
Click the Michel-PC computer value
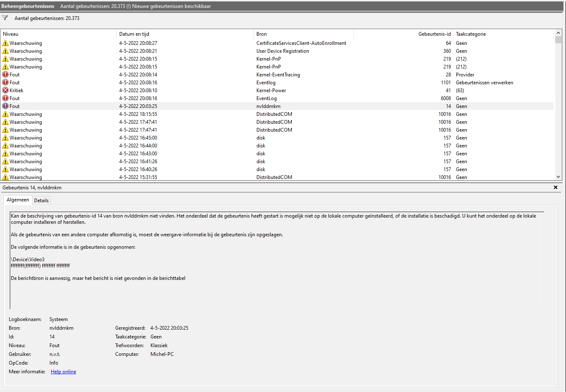point(162,354)
